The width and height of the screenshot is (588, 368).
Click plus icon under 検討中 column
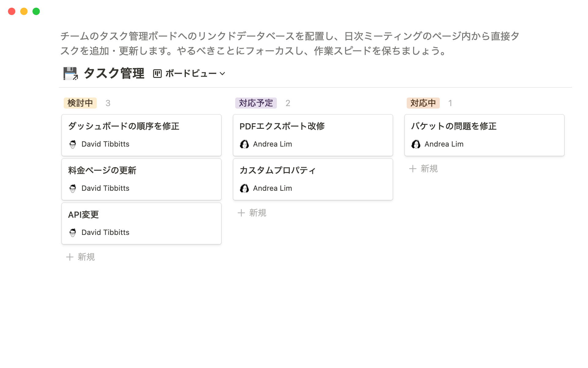[x=70, y=257]
